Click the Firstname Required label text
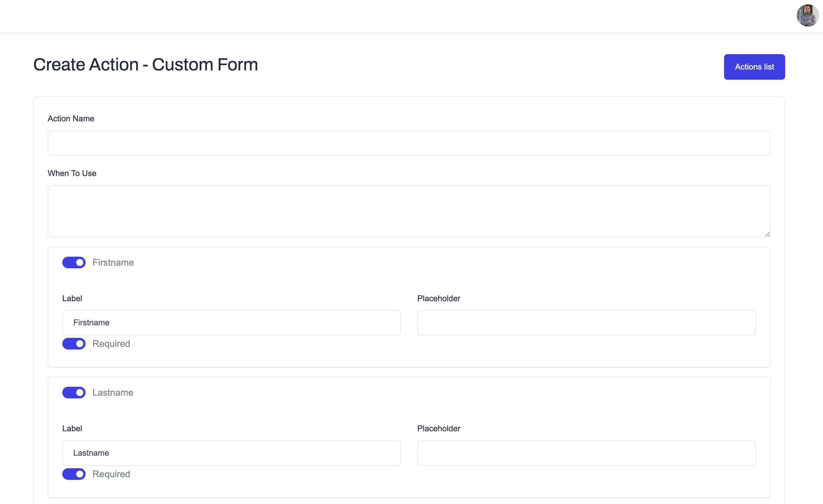 click(111, 344)
